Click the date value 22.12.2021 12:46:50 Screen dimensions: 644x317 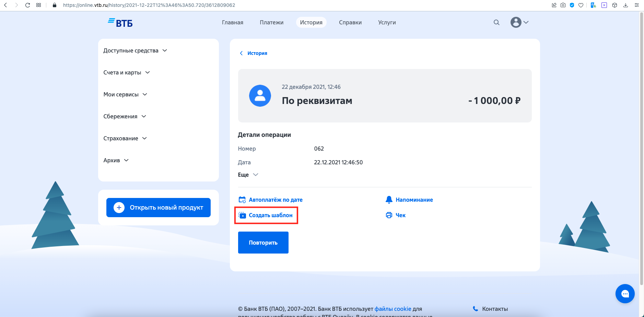click(338, 162)
